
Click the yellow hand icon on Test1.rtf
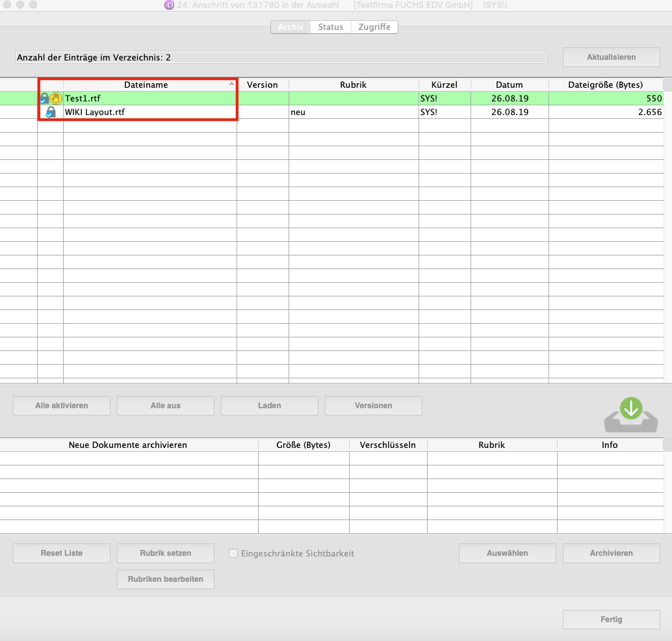click(x=56, y=99)
